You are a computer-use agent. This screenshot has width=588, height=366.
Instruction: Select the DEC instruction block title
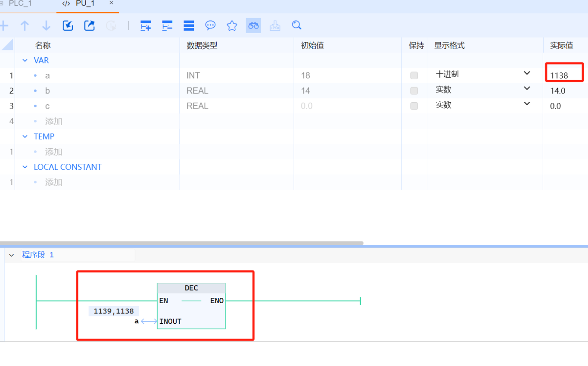point(191,288)
